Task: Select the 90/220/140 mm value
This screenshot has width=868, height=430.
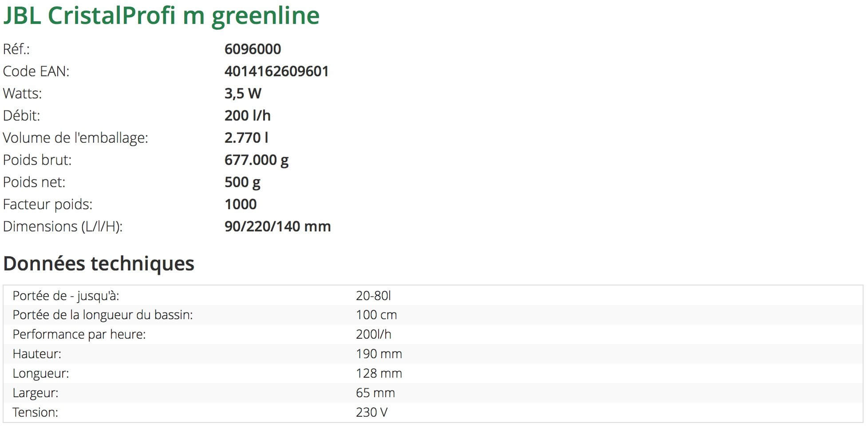Action: [278, 227]
